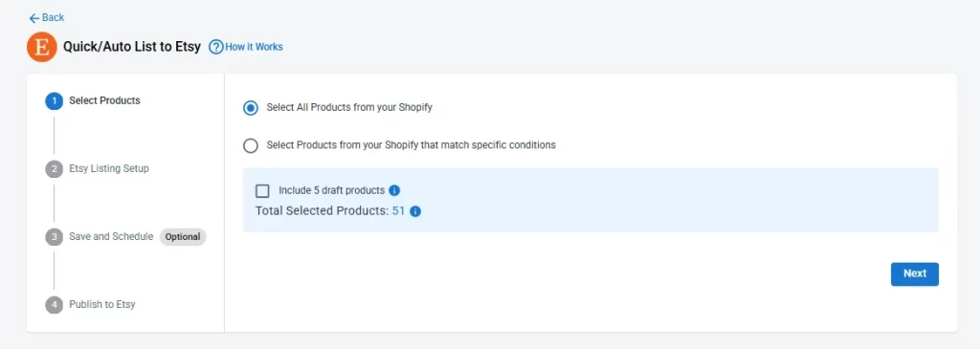Image resolution: width=980 pixels, height=349 pixels.
Task: Click the step 2 number circle
Action: click(55, 169)
